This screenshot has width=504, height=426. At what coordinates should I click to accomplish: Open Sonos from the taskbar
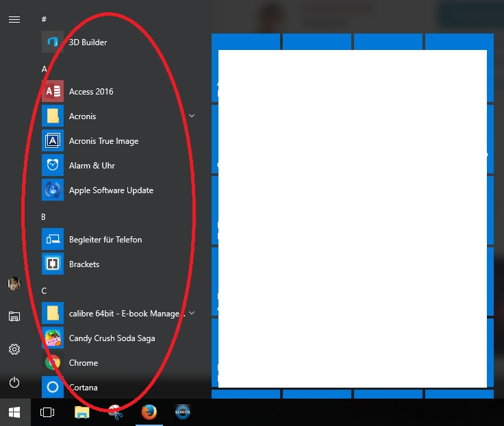coord(183,412)
